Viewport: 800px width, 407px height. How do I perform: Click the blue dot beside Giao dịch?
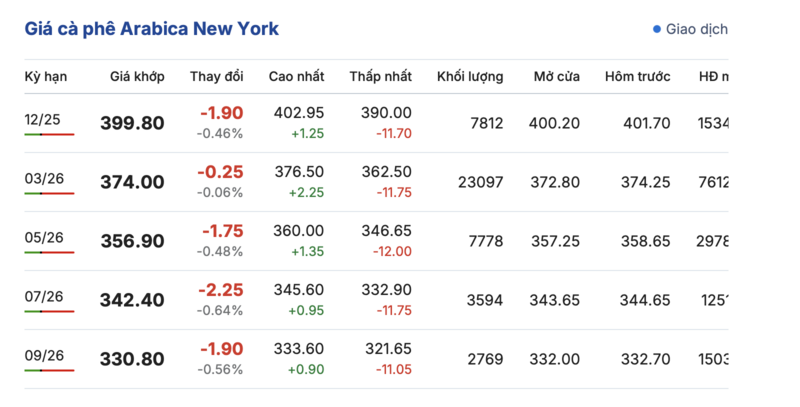[657, 29]
